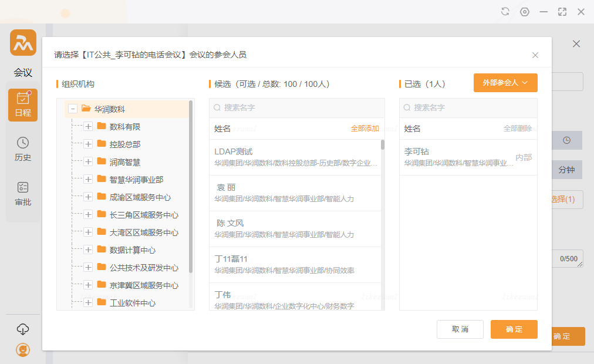Open the settings gear icon

pyautogui.click(x=525, y=12)
